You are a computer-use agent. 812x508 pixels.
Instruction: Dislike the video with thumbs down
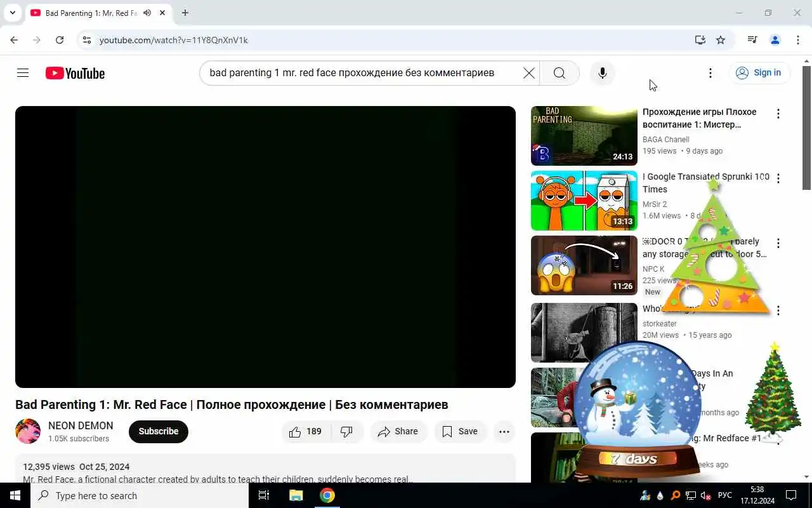(x=346, y=432)
